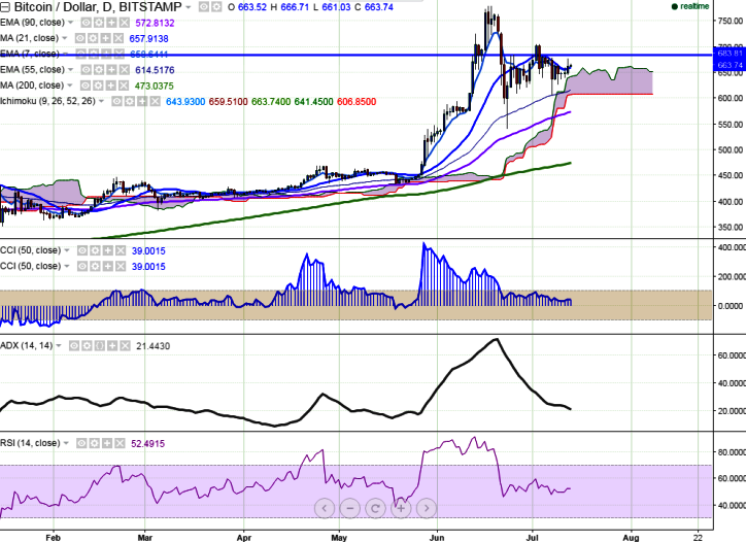Click the 663.74 current price label
Screen dimensions: 746x542
pos(730,65)
